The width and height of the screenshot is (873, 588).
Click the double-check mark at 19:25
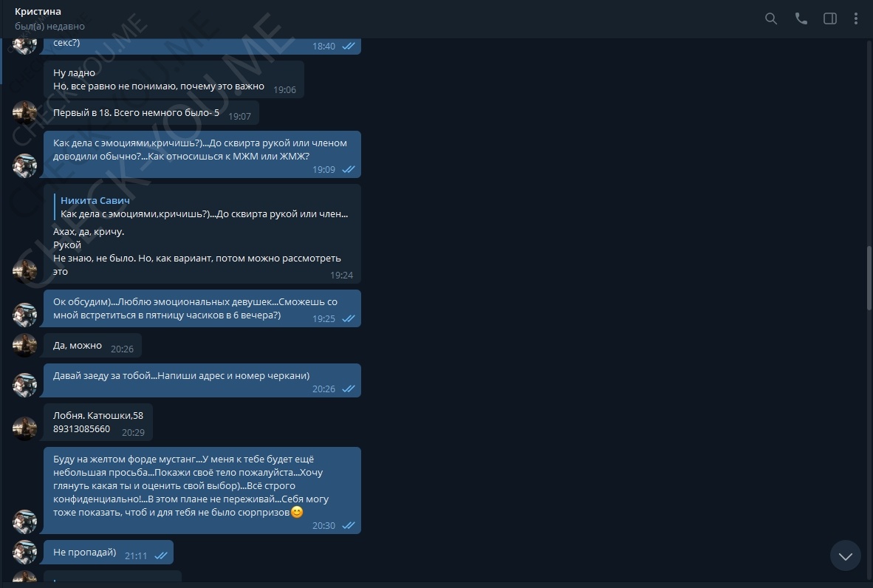click(349, 319)
